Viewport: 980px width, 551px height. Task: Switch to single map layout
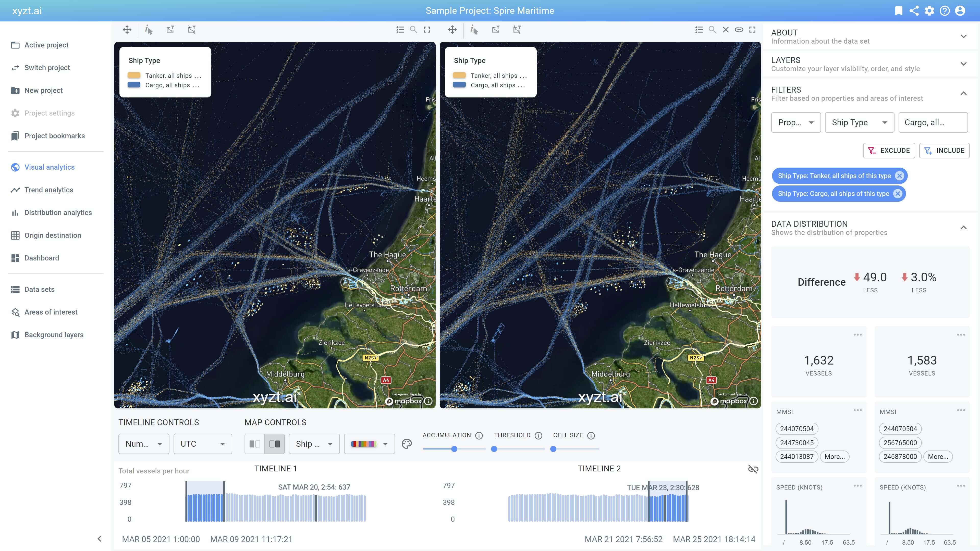(254, 444)
